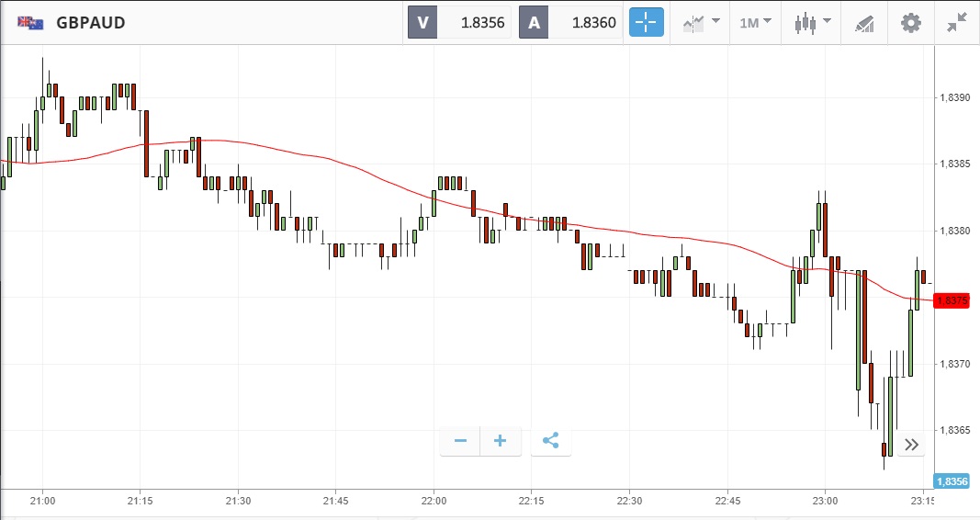Click the GBPAUD flag icon
980x520 pixels.
pos(30,22)
